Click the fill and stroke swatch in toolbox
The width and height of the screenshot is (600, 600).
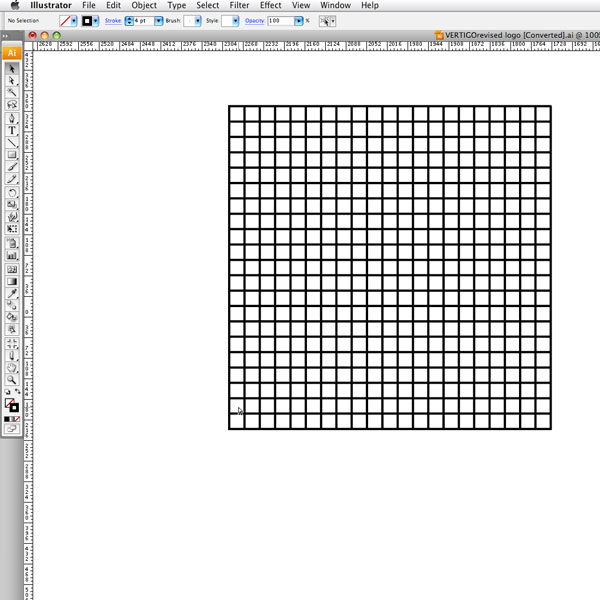(x=10, y=405)
